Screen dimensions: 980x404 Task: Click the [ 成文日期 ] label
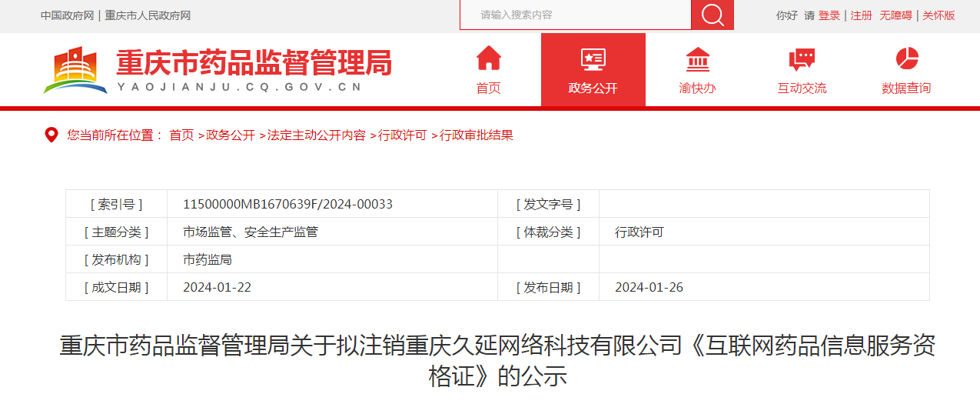pyautogui.click(x=116, y=287)
